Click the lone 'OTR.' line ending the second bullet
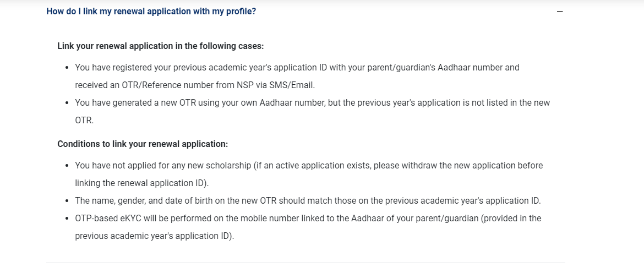Viewport: 644px width, 278px height. click(x=84, y=120)
